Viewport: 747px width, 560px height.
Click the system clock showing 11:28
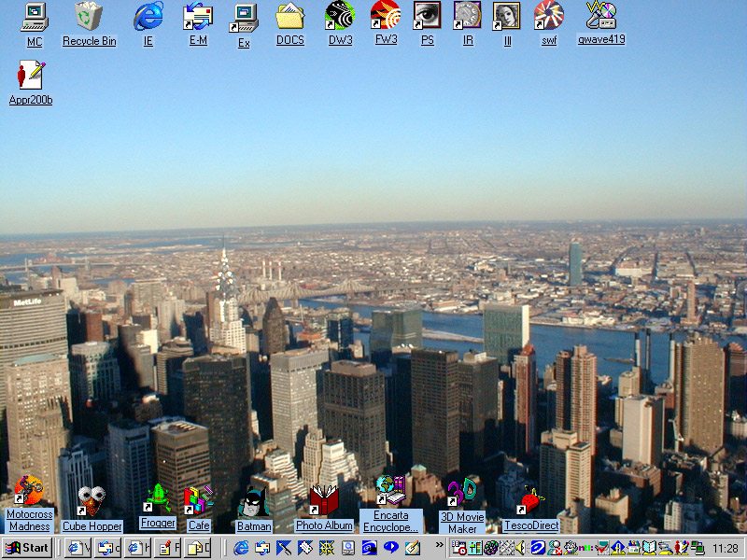725,548
